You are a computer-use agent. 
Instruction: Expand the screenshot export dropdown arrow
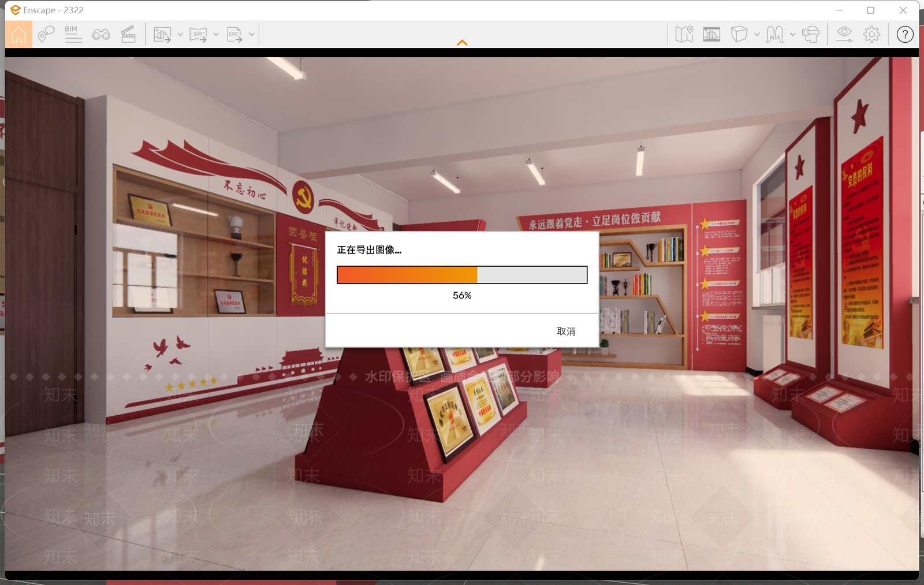(x=180, y=35)
